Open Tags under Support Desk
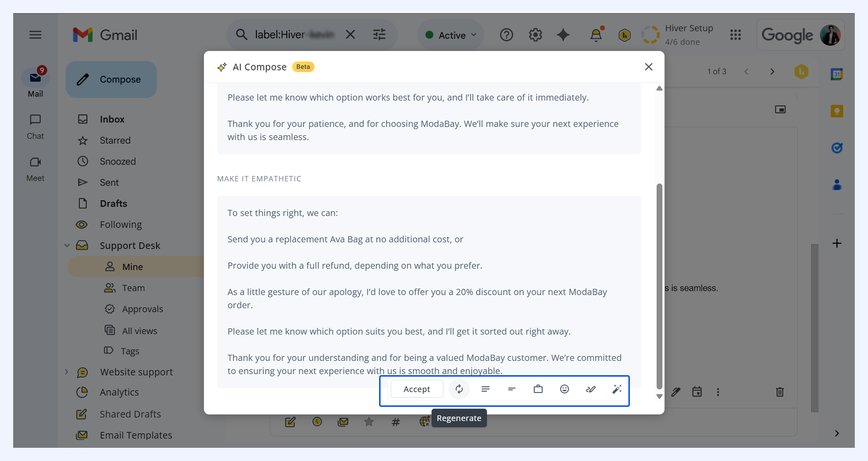 point(130,351)
